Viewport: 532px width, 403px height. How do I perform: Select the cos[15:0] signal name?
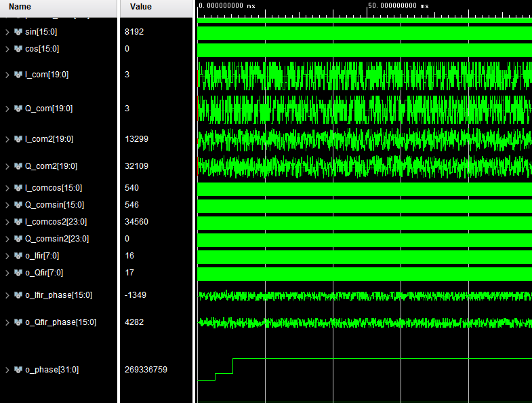[42, 49]
